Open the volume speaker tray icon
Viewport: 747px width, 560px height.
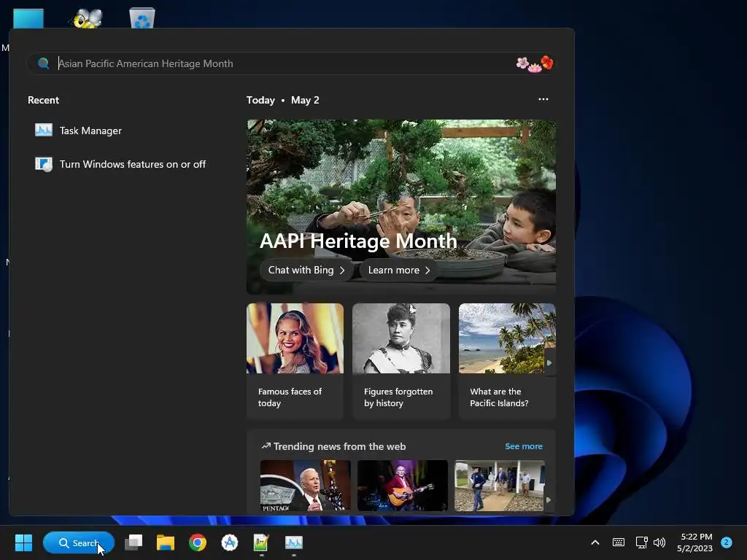659,542
